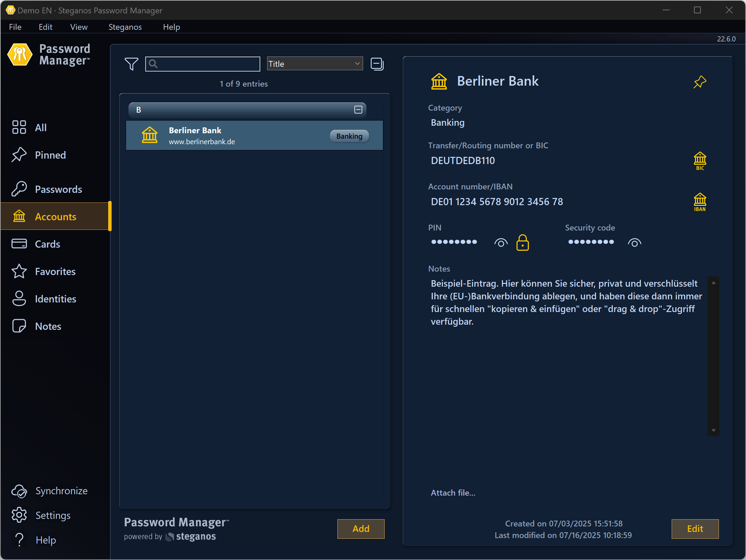The width and height of the screenshot is (746, 560).
Task: Open the search filter funnel icon
Action: (131, 64)
